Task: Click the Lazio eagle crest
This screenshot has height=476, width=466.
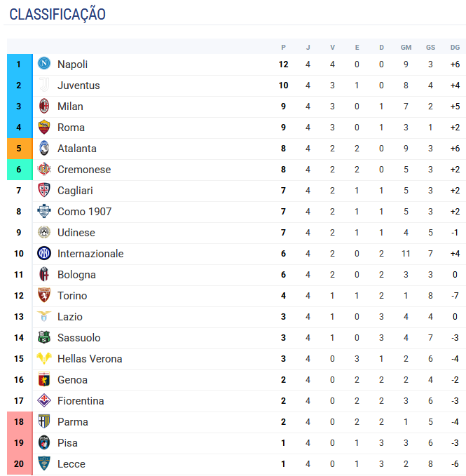Action: point(44,316)
